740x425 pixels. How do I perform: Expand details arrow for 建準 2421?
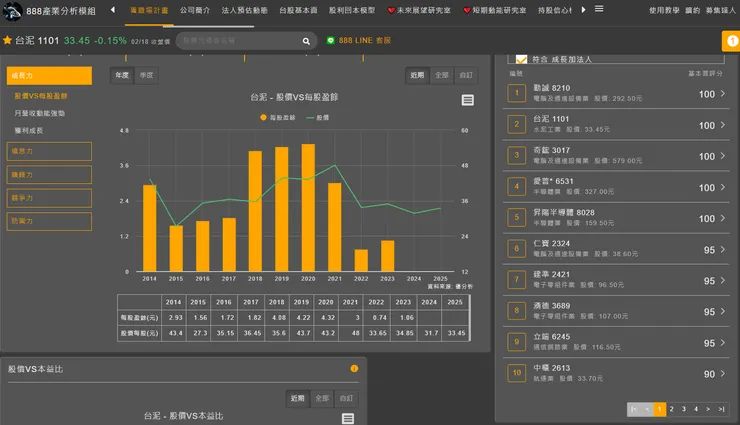[723, 281]
